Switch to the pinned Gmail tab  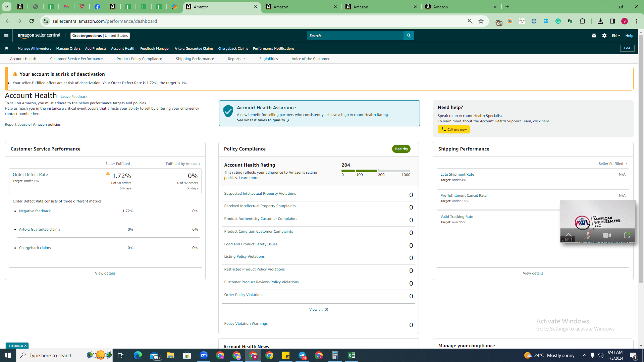(66, 7)
